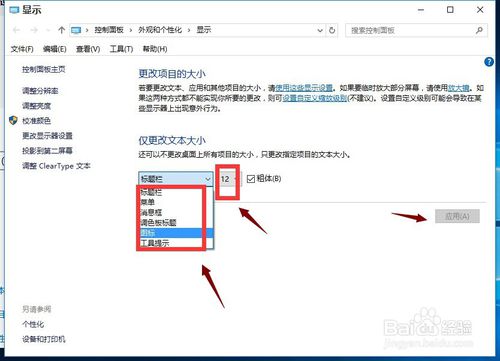
Task: Open 个性化 under see also
Action: click(x=33, y=324)
